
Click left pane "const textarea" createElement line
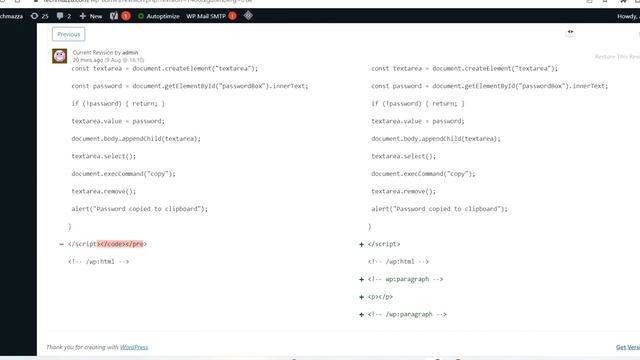click(164, 68)
